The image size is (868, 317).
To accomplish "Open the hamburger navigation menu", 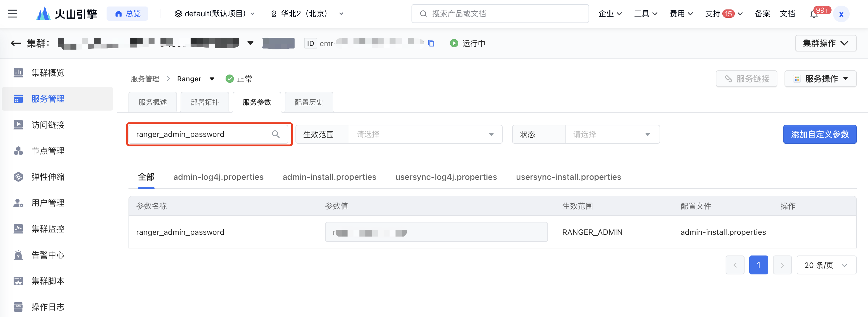I will pyautogui.click(x=12, y=14).
